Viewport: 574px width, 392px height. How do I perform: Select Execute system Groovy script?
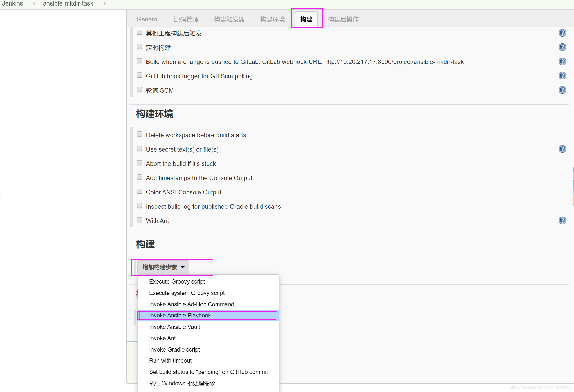point(208,293)
